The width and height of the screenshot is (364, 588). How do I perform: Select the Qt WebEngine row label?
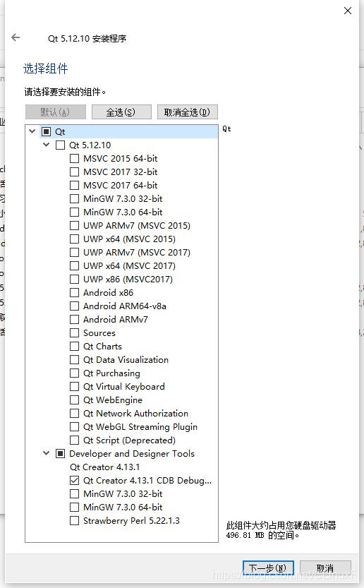tap(113, 400)
